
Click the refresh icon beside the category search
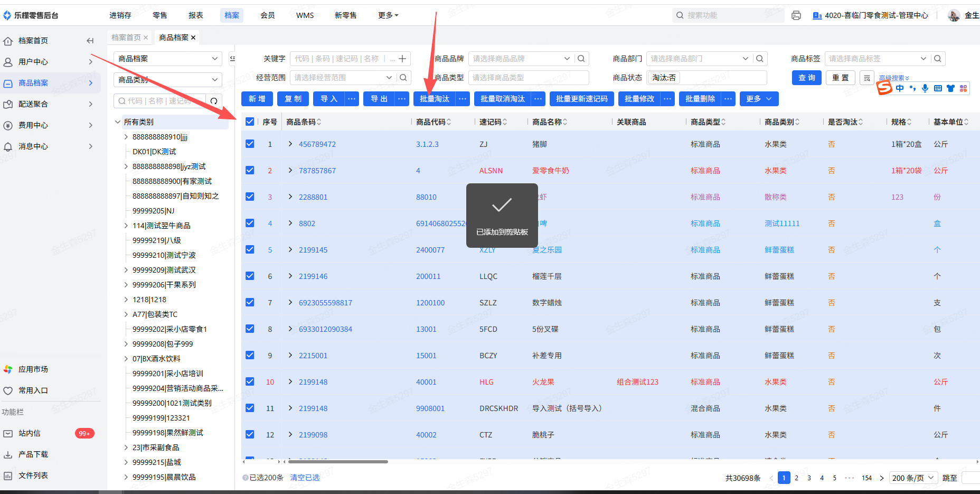[214, 101]
